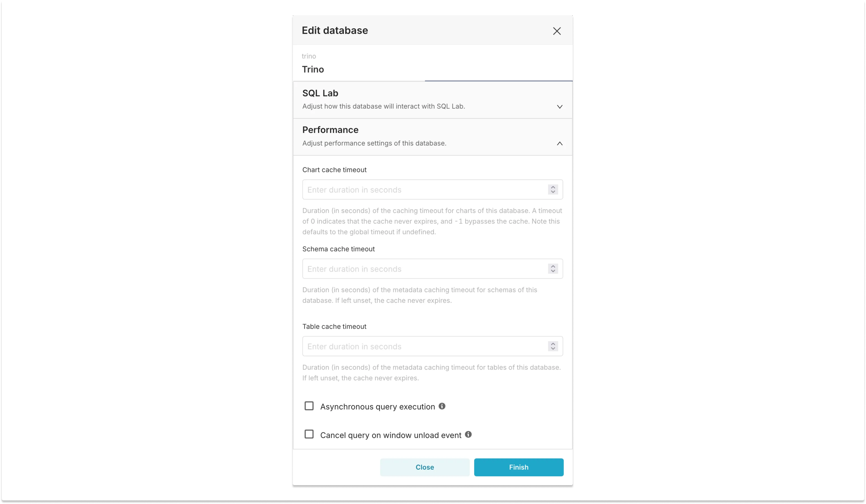View info about Cancel query on window unload
866x504 pixels.
pos(468,434)
